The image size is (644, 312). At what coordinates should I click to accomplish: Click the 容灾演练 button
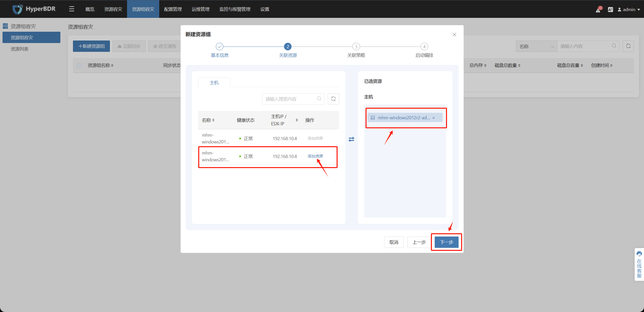(x=165, y=46)
